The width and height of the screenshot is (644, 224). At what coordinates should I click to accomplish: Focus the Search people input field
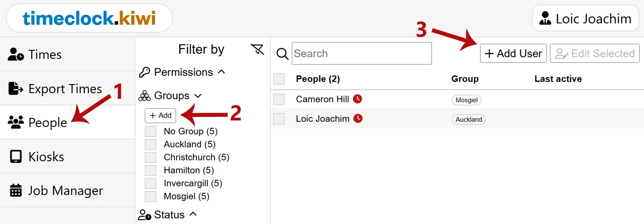[x=362, y=53]
